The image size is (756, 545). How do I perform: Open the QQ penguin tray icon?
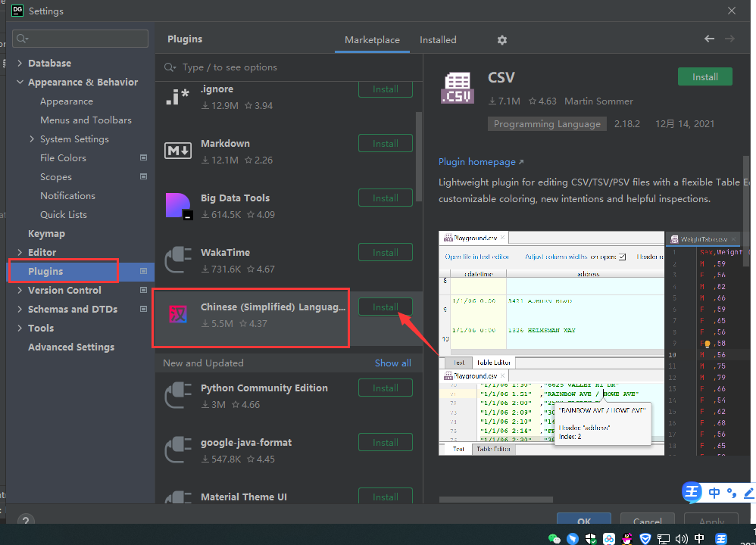(626, 539)
